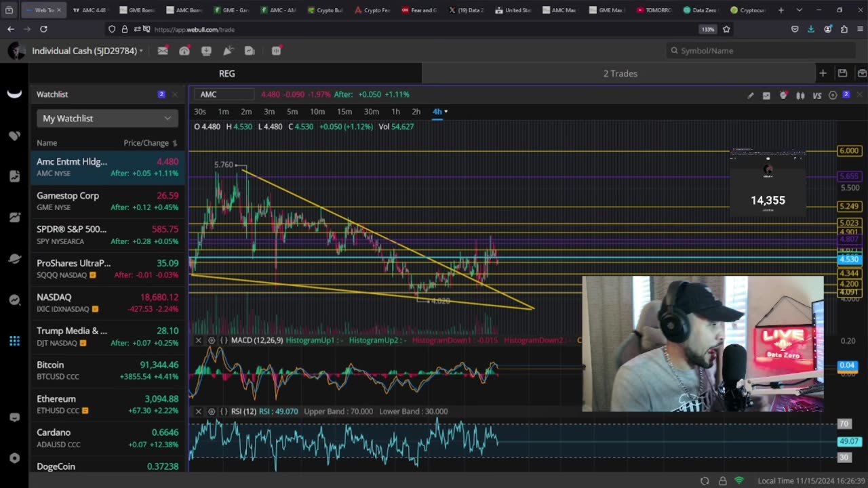Image resolution: width=868 pixels, height=488 pixels.
Task: Select the 30s timeframe
Action: (200, 112)
